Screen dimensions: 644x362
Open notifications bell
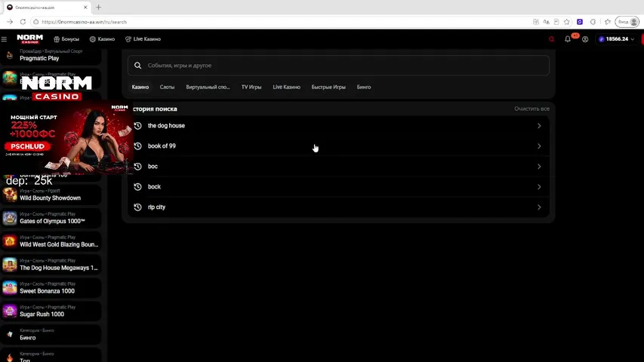[568, 39]
